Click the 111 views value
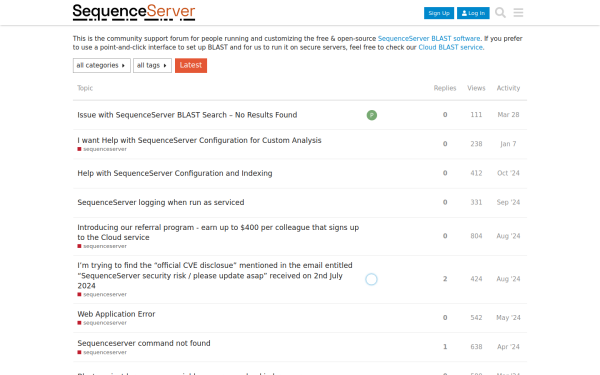 [x=476, y=115]
